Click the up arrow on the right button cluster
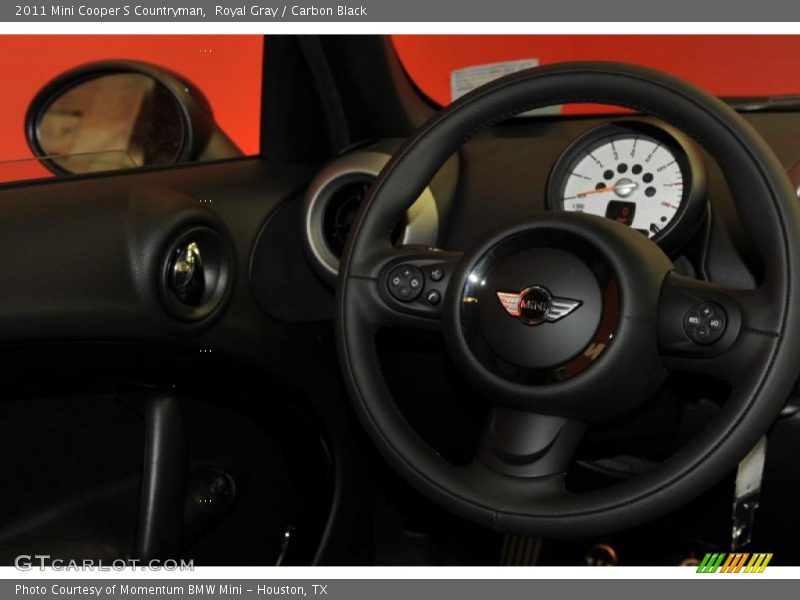 707,310
